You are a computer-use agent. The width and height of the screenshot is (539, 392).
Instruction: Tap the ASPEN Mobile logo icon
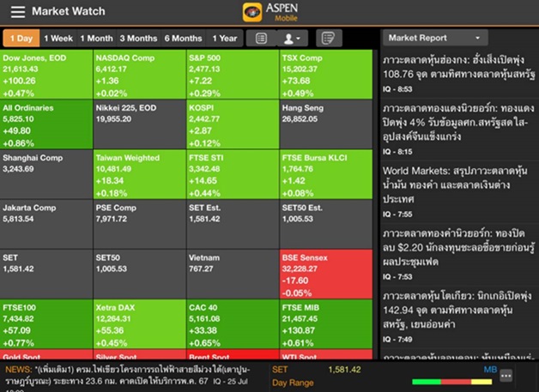252,12
